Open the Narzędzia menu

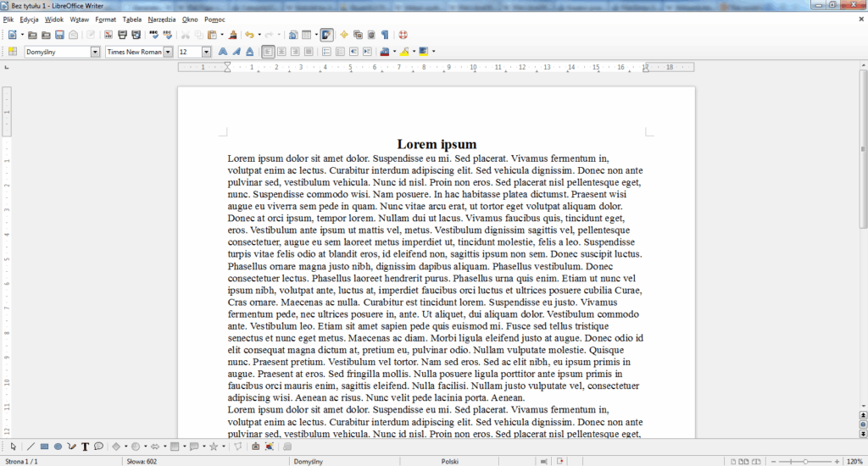[x=162, y=19]
